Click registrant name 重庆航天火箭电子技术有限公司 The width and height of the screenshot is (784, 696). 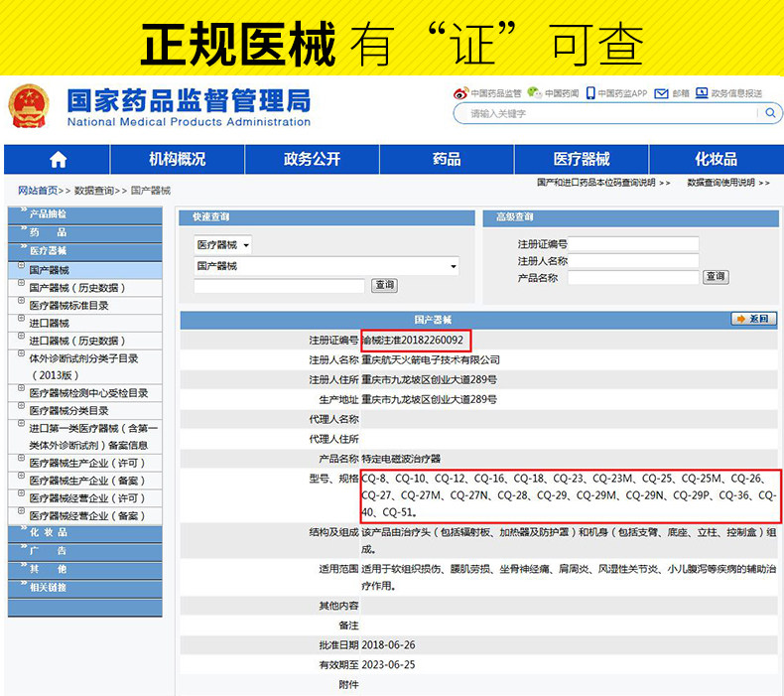[x=431, y=359]
